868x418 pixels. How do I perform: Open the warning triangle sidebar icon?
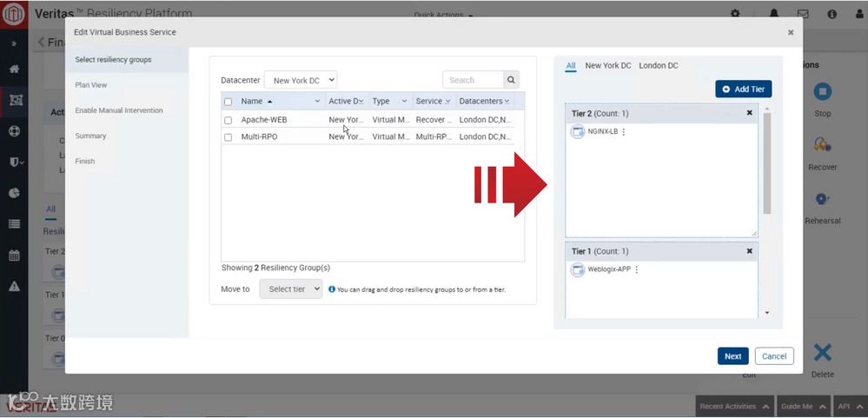click(x=15, y=286)
